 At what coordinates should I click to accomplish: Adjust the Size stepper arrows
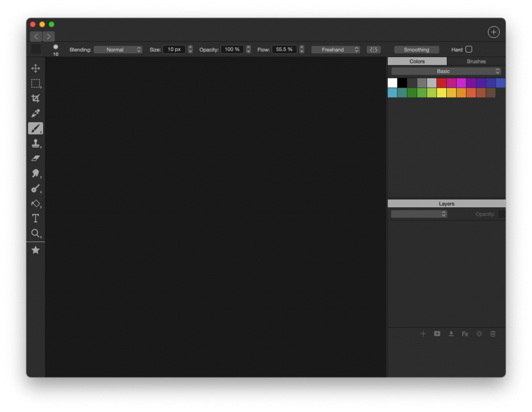tap(190, 49)
